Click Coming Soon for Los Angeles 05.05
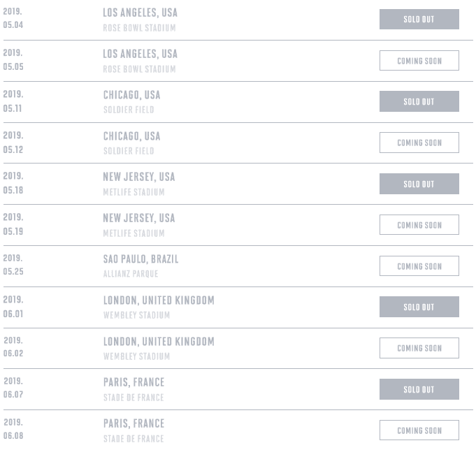Viewport: 476px width, 450px height. click(419, 60)
